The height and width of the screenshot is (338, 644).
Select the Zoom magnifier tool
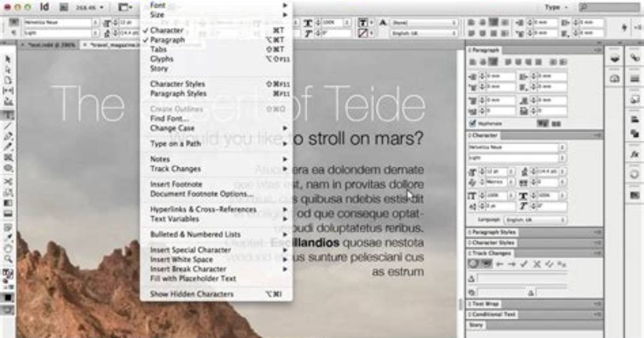tap(8, 259)
